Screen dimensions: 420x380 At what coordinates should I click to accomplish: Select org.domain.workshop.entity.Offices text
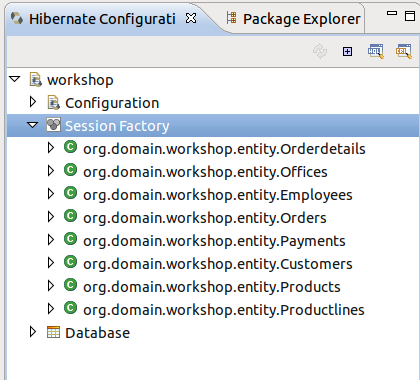click(x=205, y=172)
